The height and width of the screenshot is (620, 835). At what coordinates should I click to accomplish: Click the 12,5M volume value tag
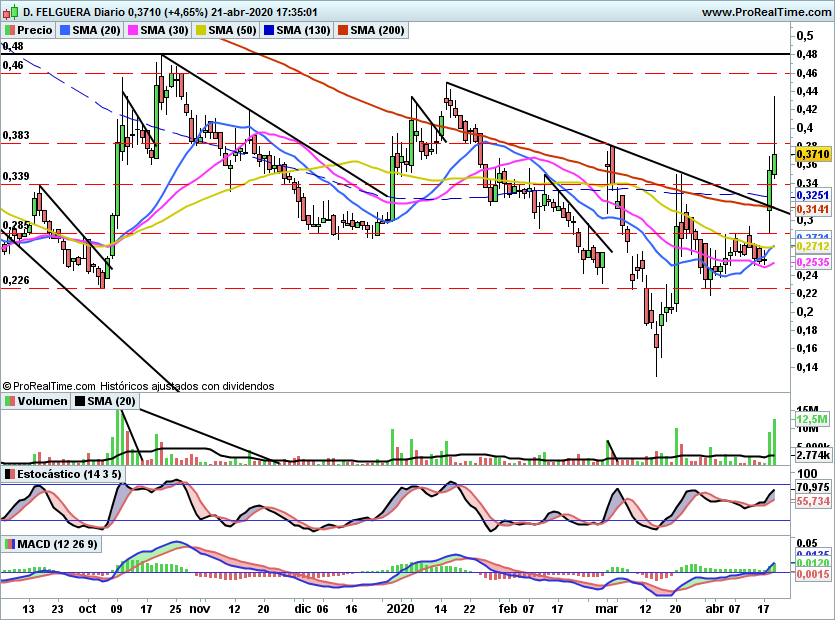813,419
